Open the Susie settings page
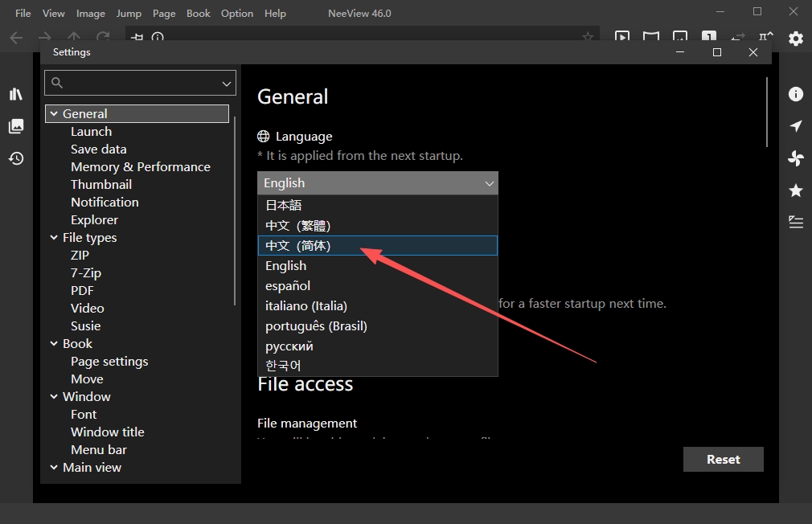 click(85, 325)
